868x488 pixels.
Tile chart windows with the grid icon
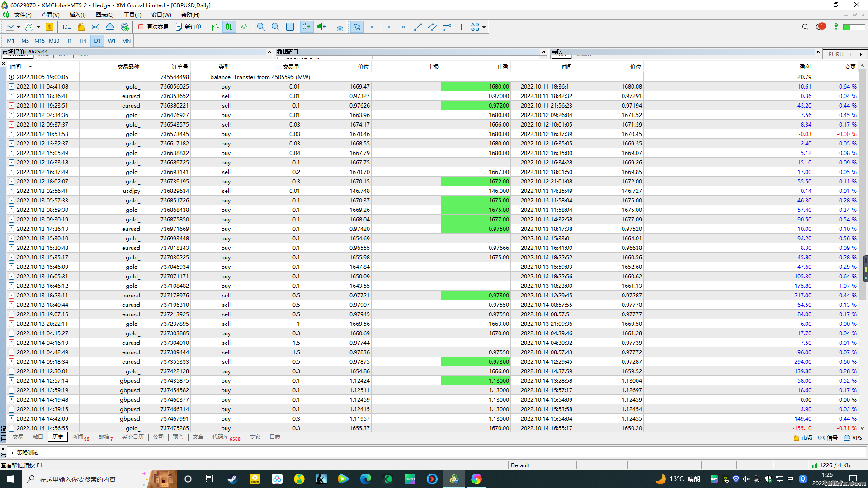pos(290,27)
